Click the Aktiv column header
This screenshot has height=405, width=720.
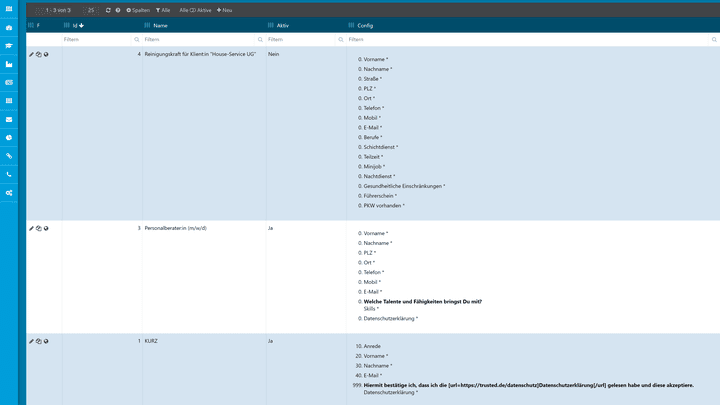[283, 25]
